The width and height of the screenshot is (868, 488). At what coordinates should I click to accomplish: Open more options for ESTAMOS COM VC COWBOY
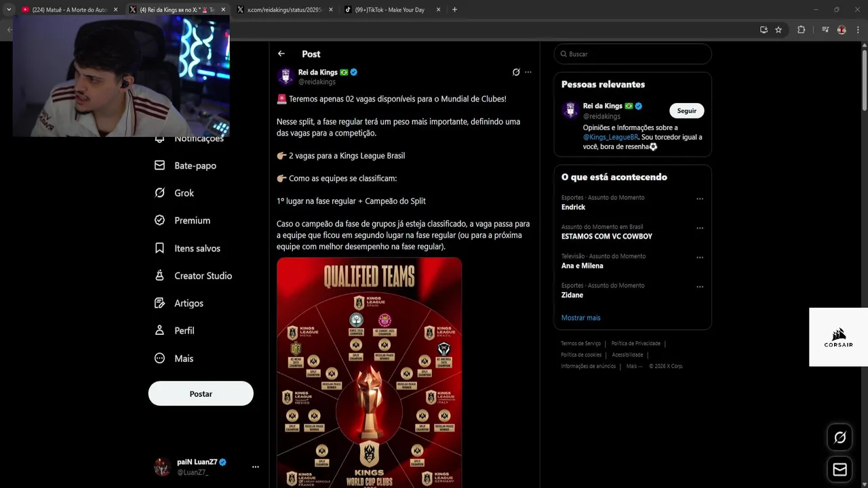pyautogui.click(x=700, y=228)
